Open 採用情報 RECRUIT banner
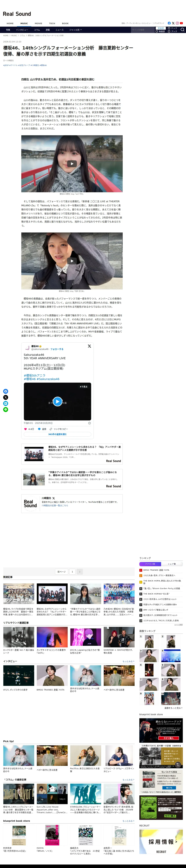Screen dimensions: 186x868 161,842
